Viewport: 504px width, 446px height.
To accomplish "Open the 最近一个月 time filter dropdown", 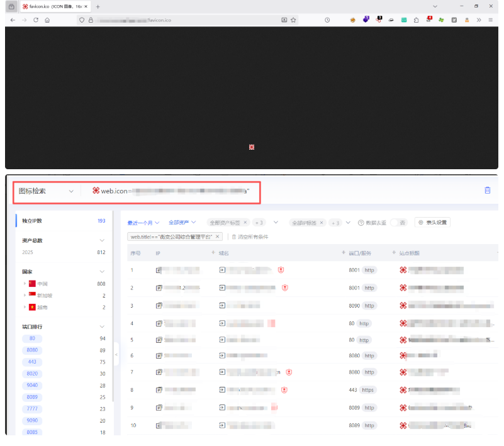I will [x=142, y=222].
